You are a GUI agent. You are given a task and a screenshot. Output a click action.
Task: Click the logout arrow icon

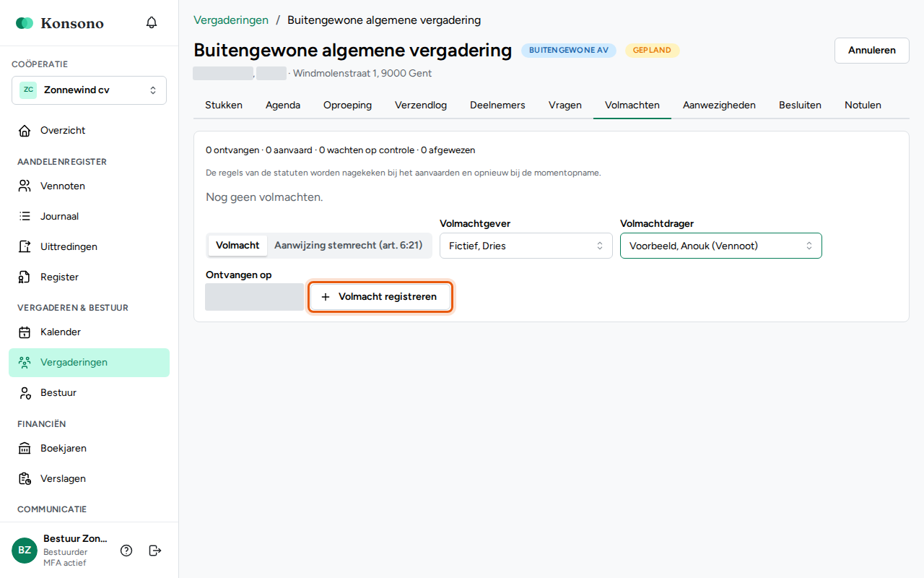[x=154, y=551]
